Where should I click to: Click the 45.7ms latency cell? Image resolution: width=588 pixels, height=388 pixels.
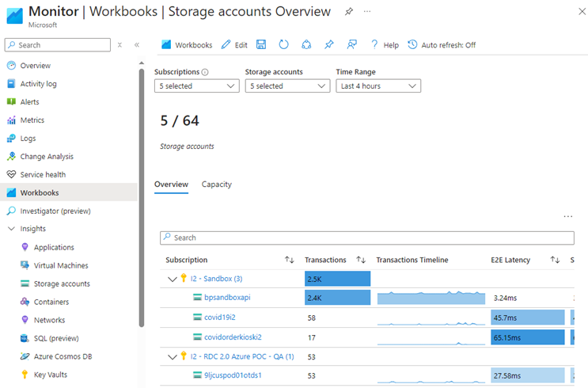tap(528, 318)
